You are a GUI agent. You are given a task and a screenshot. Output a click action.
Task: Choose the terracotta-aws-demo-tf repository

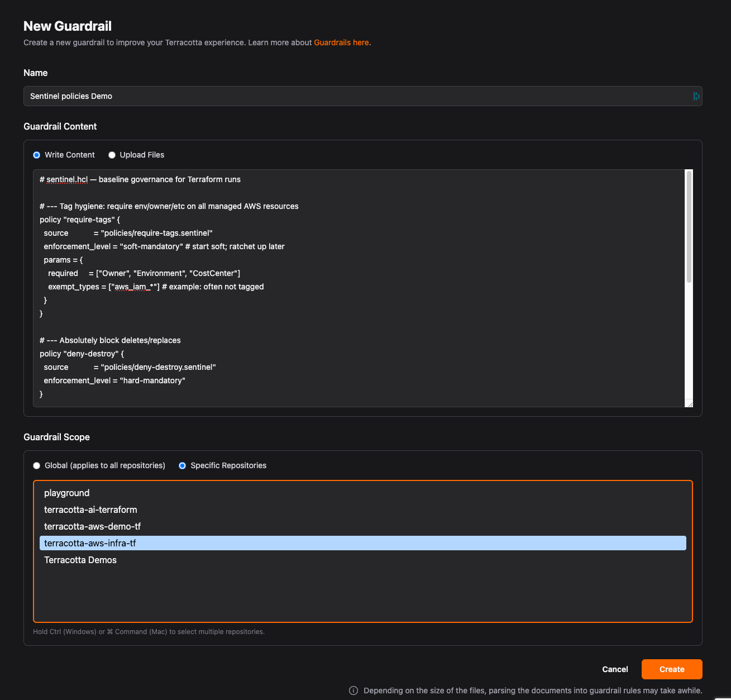coord(92,526)
